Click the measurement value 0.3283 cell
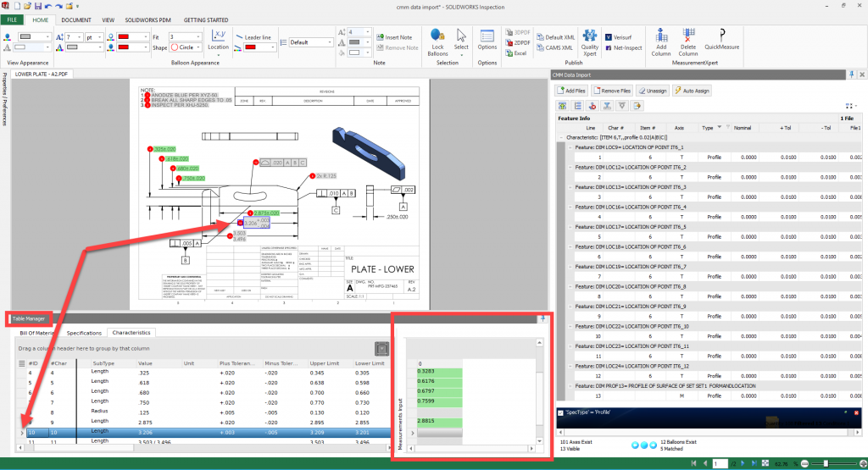The height and width of the screenshot is (470, 868). tap(440, 372)
